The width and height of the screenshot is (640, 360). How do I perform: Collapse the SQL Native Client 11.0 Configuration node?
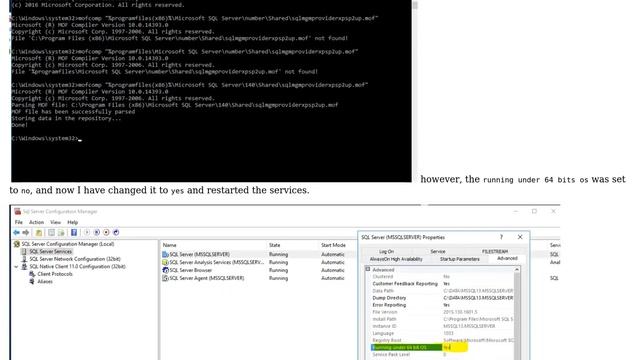[x=16, y=267]
